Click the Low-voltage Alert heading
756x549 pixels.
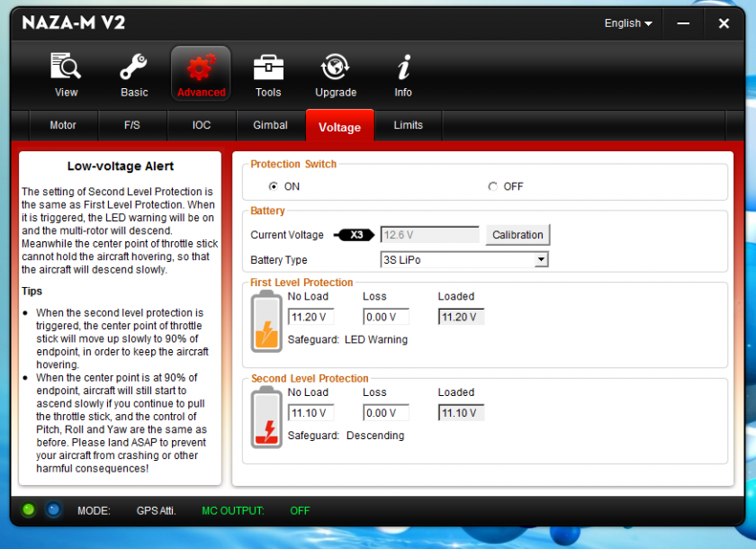(x=121, y=166)
